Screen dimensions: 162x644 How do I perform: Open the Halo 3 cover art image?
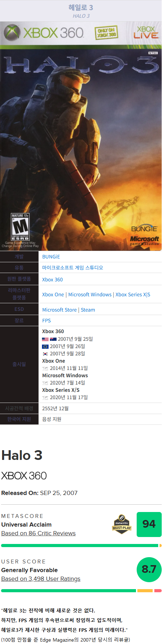coord(81,136)
